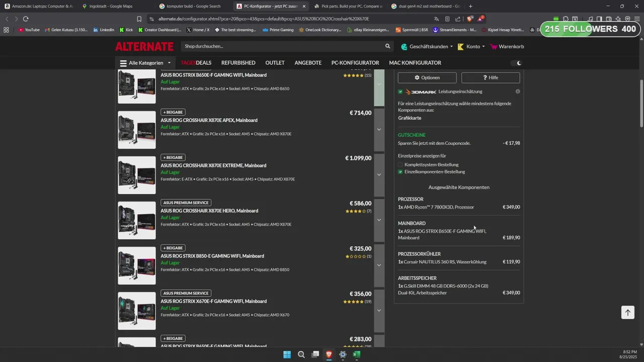Go to ANGEBOTE section
644x362 pixels.
click(308, 63)
